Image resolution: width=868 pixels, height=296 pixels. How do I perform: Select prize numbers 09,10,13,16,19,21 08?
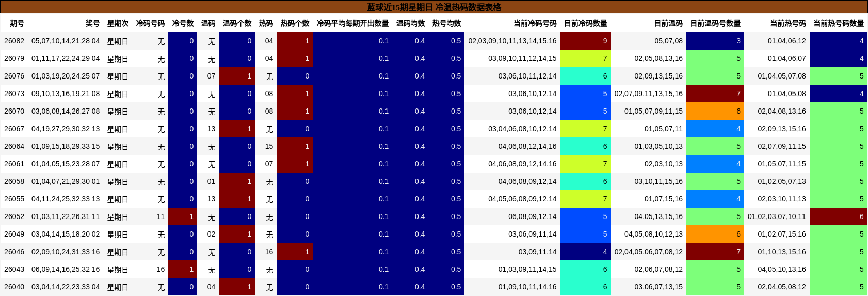66,94
